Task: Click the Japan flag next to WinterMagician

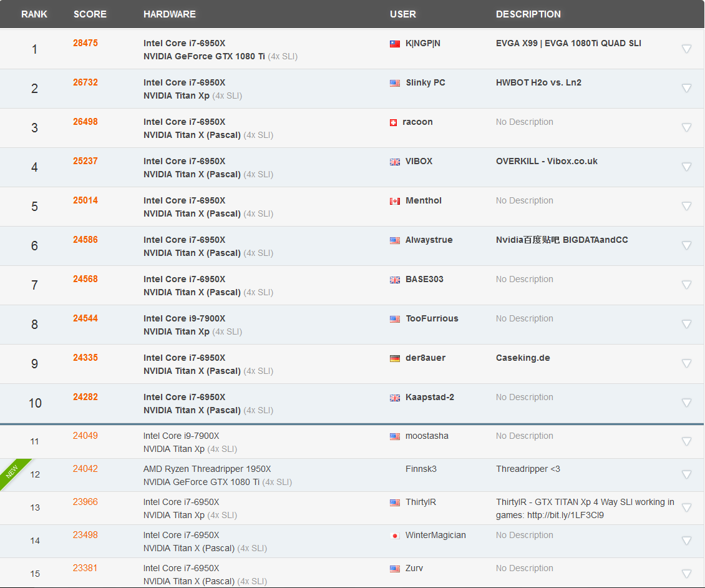Action: click(395, 536)
